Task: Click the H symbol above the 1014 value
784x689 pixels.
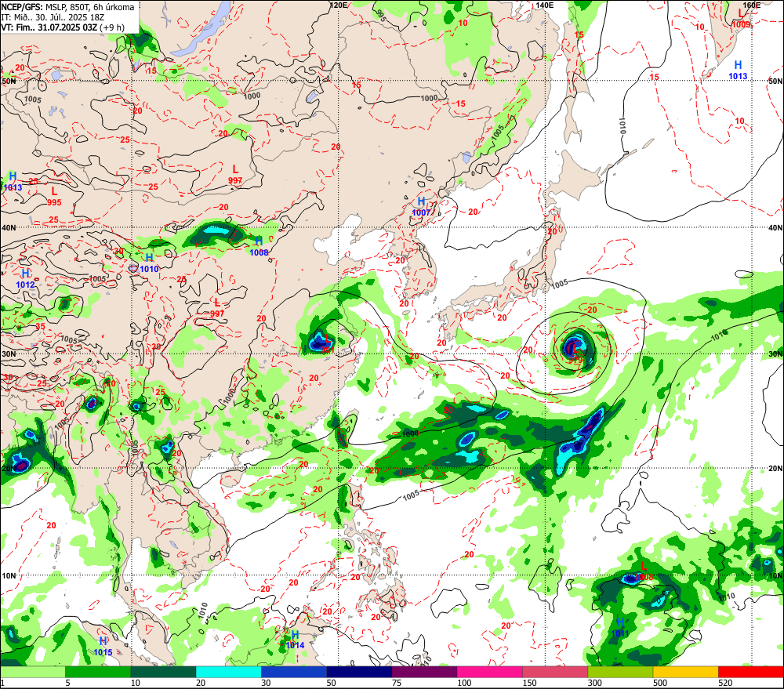Action: tap(295, 634)
